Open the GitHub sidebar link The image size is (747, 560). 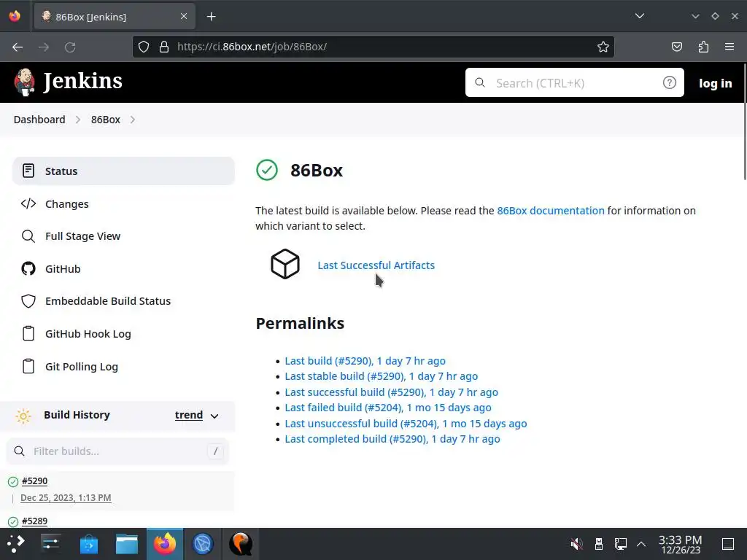(x=63, y=269)
